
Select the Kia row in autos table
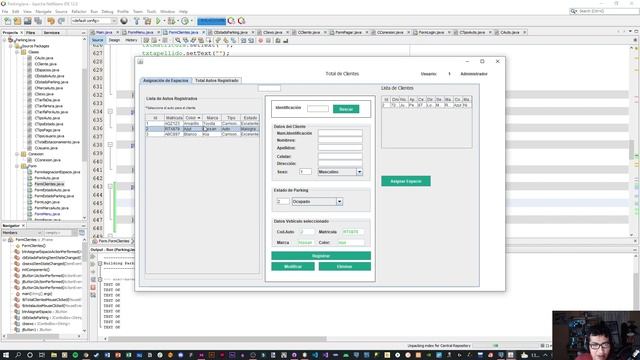click(202, 134)
